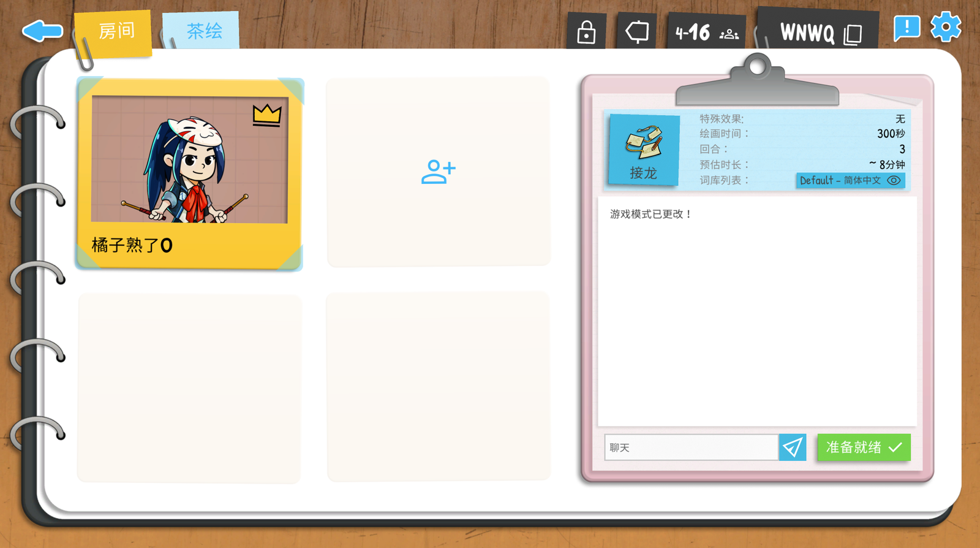Switch to the 茶绘 tab
980x548 pixels.
tap(202, 31)
